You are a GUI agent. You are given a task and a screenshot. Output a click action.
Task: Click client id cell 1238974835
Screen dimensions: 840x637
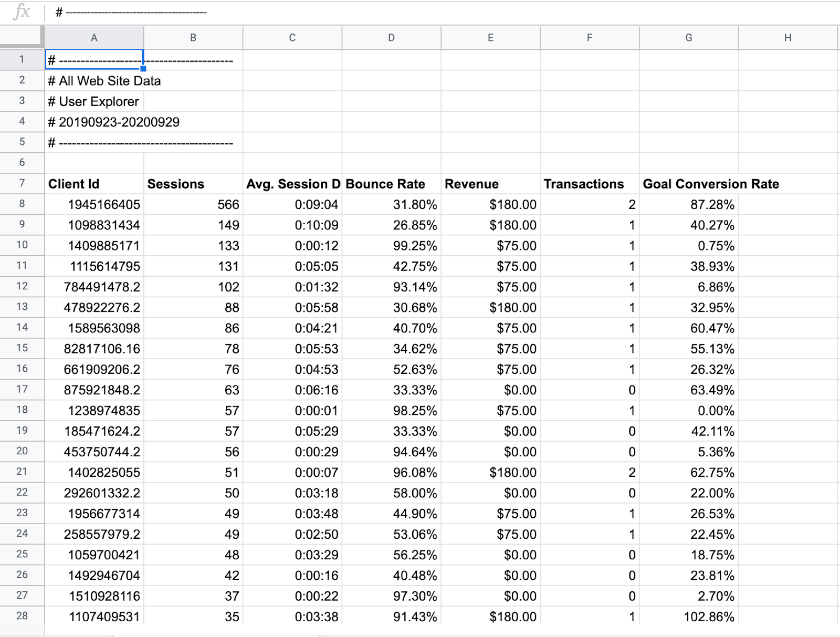tap(94, 411)
